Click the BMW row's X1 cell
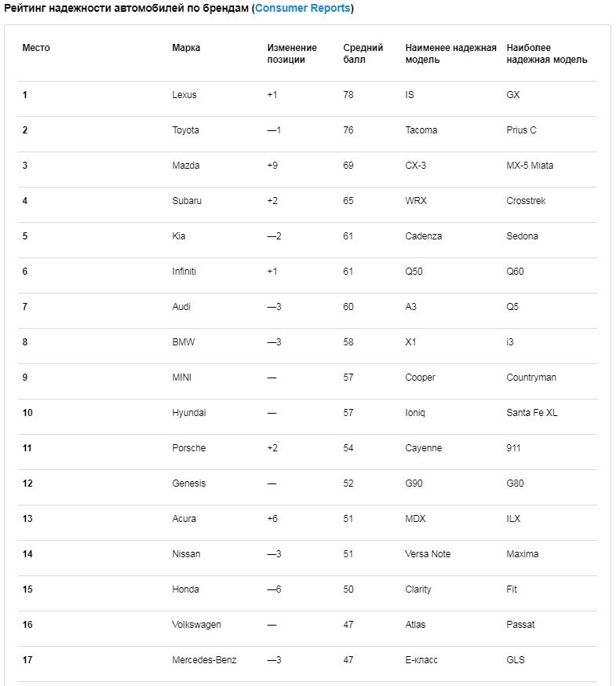 (x=410, y=342)
